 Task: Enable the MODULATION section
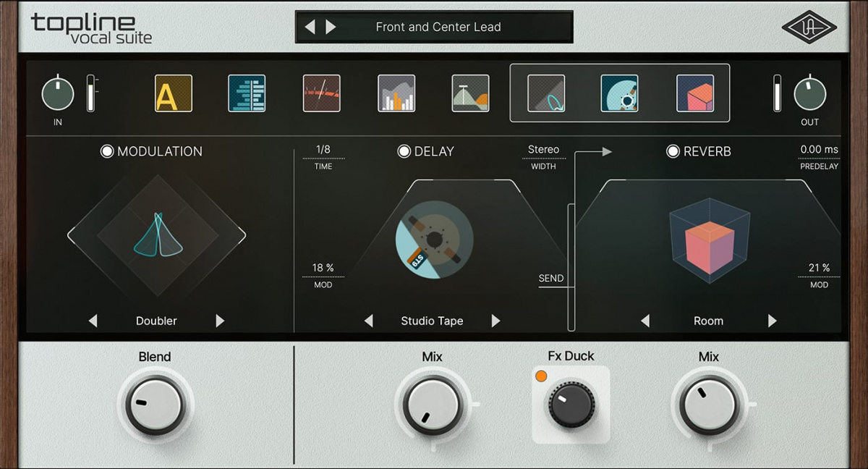[x=106, y=151]
